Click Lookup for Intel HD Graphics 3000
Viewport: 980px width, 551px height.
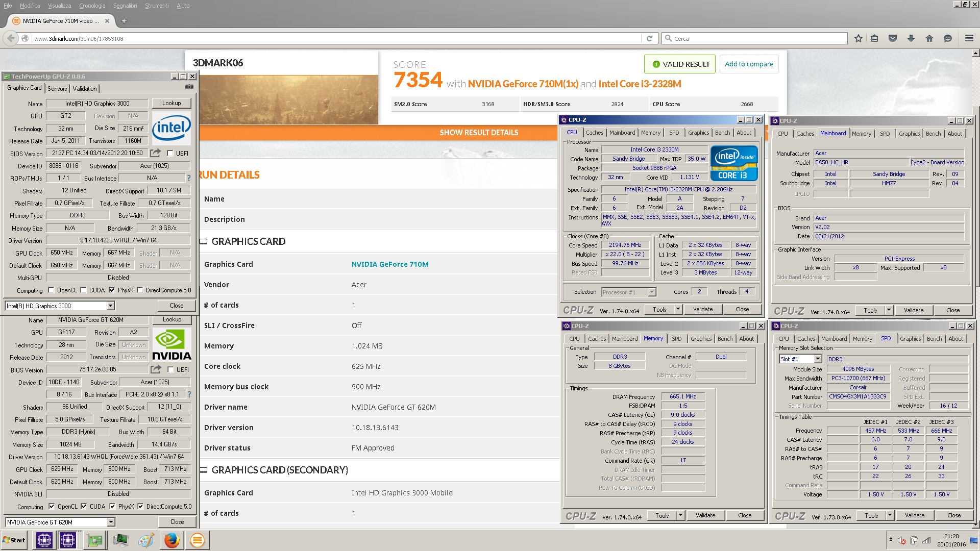pos(171,103)
